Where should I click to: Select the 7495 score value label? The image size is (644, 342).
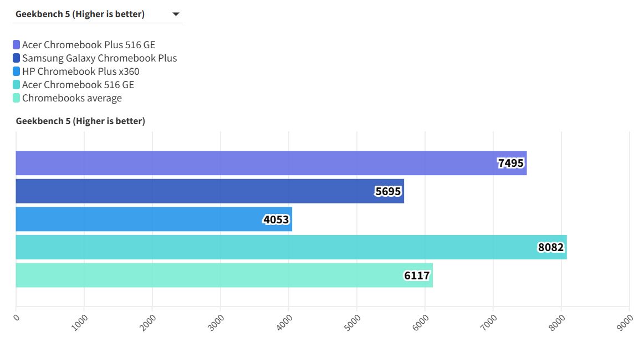[x=511, y=163]
